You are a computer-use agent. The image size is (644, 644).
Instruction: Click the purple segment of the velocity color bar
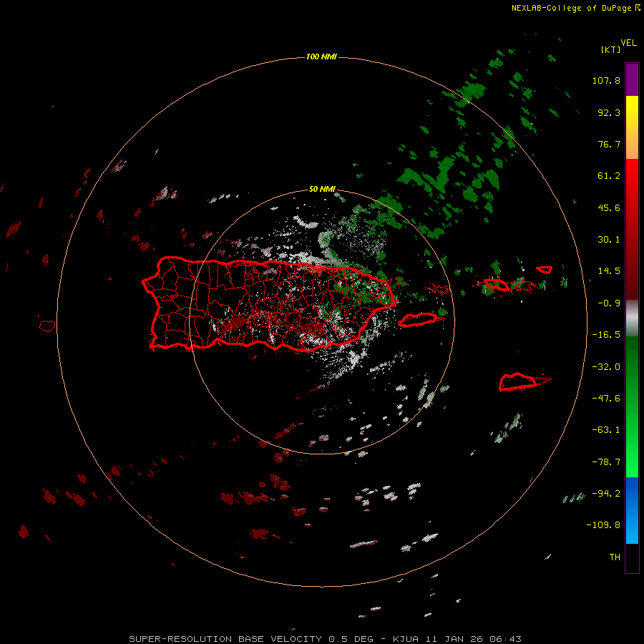pyautogui.click(x=632, y=79)
